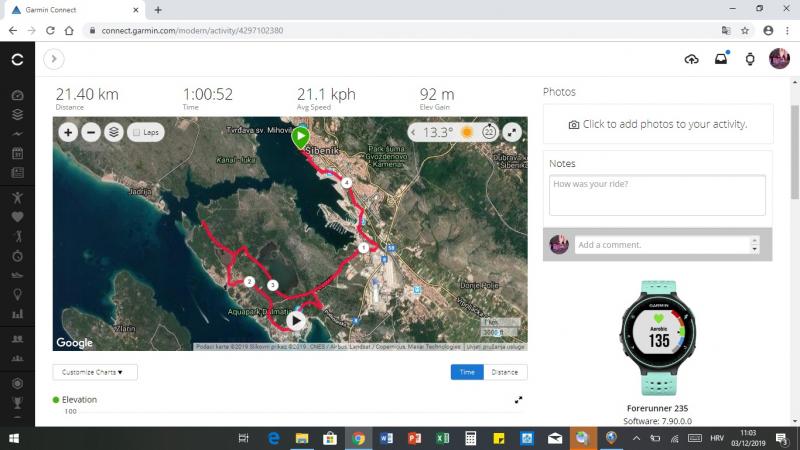Open the map layers selector
800x450 pixels.
tap(114, 132)
